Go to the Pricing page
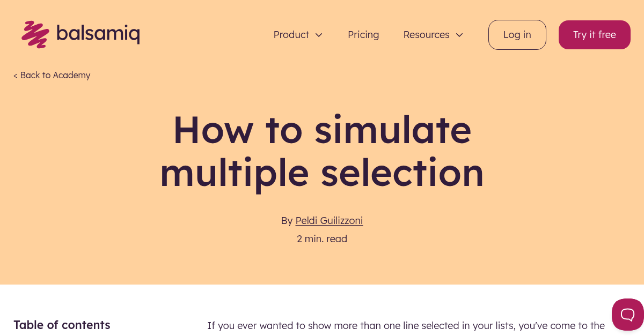644x336 pixels. [363, 35]
